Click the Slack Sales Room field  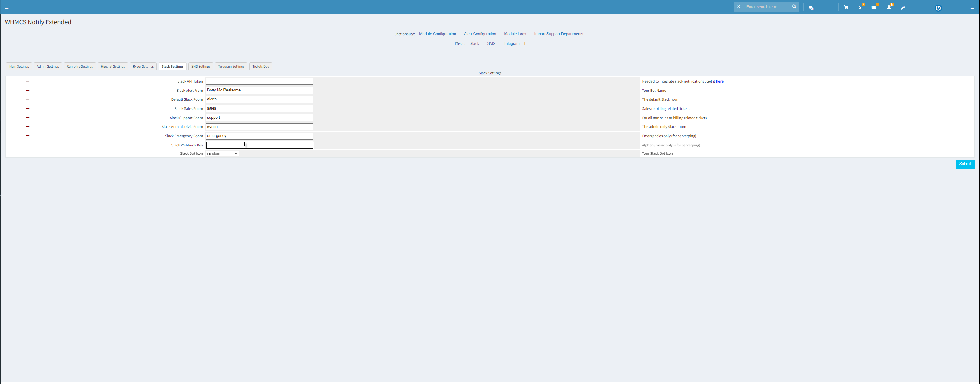click(x=259, y=109)
